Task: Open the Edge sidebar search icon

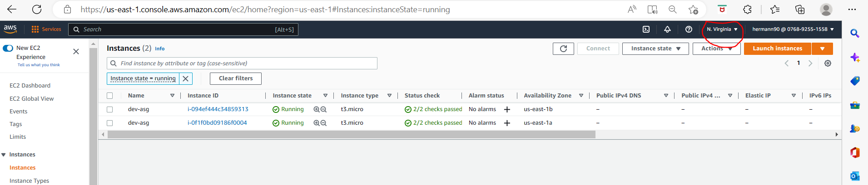Action: pos(855,33)
